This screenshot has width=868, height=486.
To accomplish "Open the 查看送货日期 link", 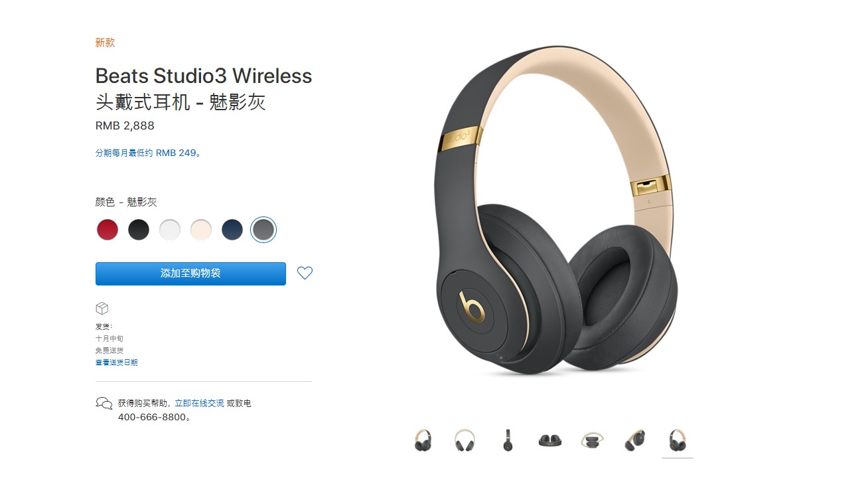I will click(117, 363).
